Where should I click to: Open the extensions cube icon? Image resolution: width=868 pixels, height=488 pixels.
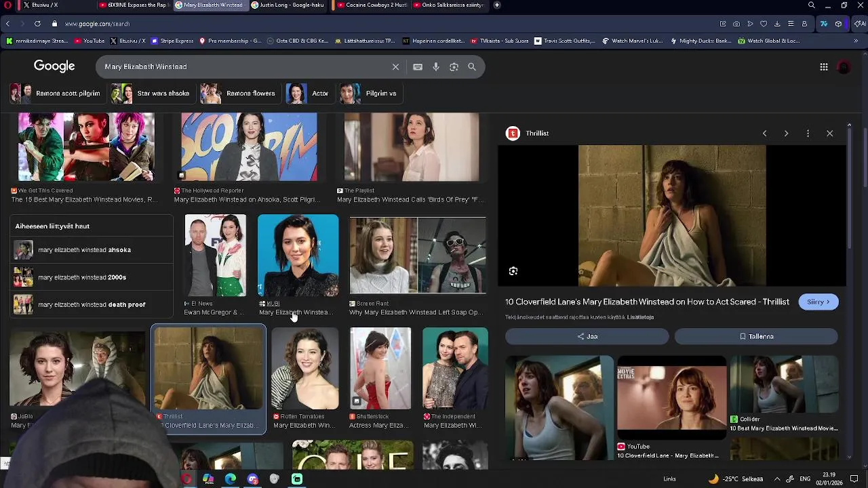coord(839,24)
